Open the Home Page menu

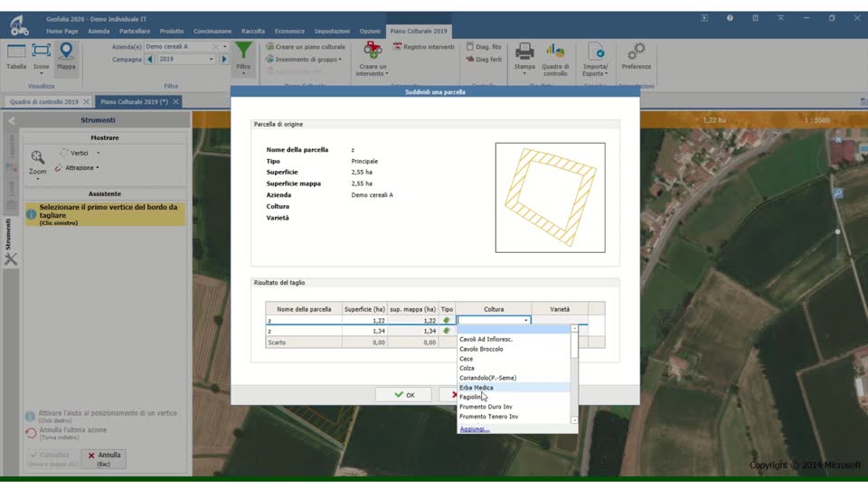62,31
